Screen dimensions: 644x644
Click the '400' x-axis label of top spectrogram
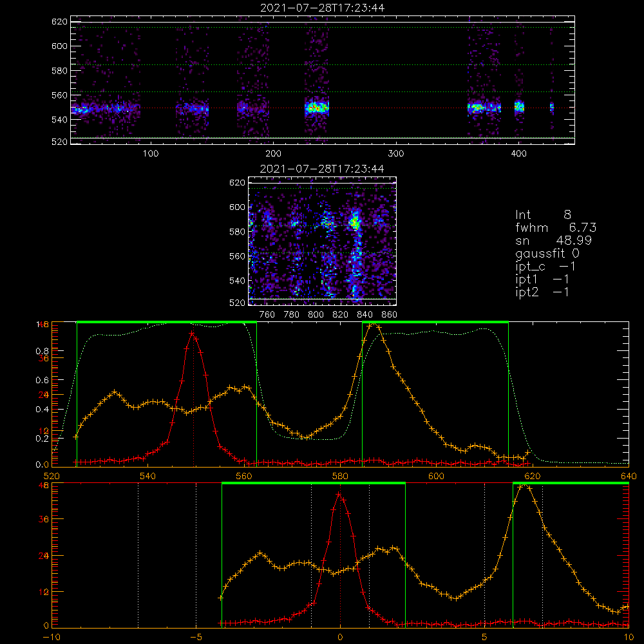518,154
